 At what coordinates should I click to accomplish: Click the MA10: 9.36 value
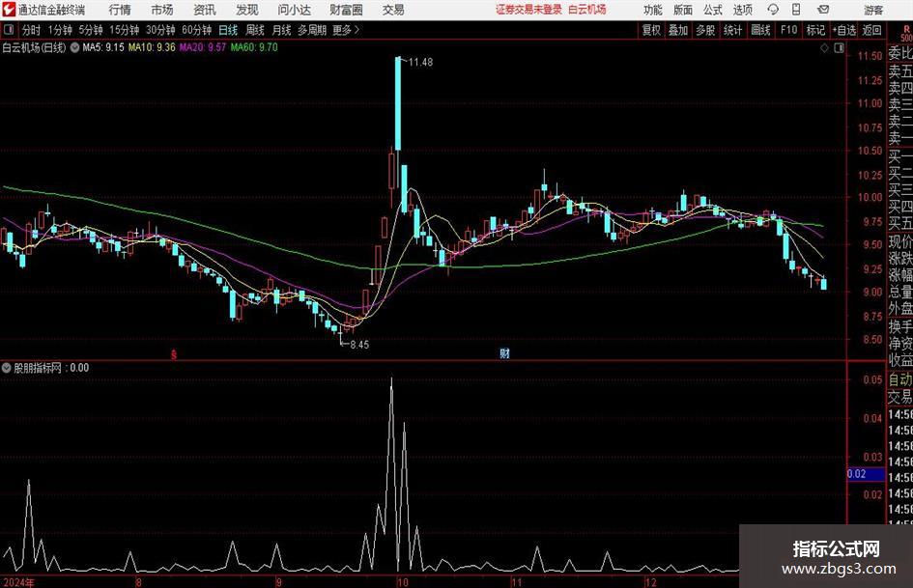[152, 47]
